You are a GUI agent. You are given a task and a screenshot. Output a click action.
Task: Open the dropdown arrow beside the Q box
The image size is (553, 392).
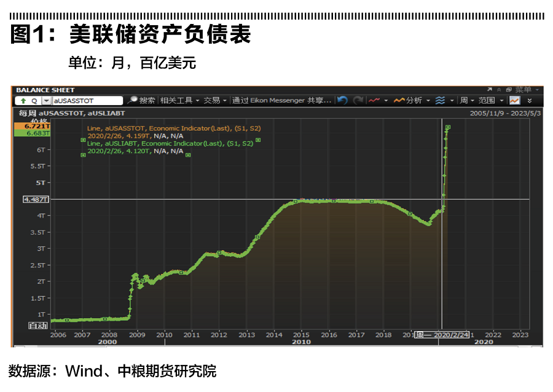46,100
